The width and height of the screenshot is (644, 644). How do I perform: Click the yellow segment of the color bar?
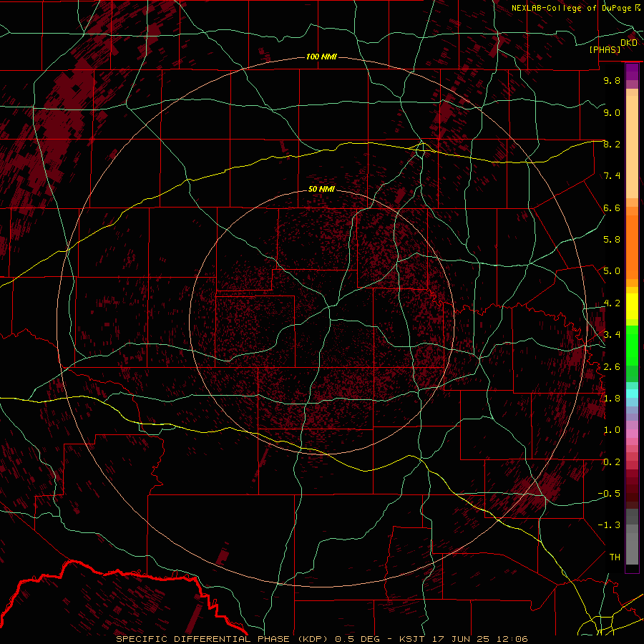click(x=632, y=306)
